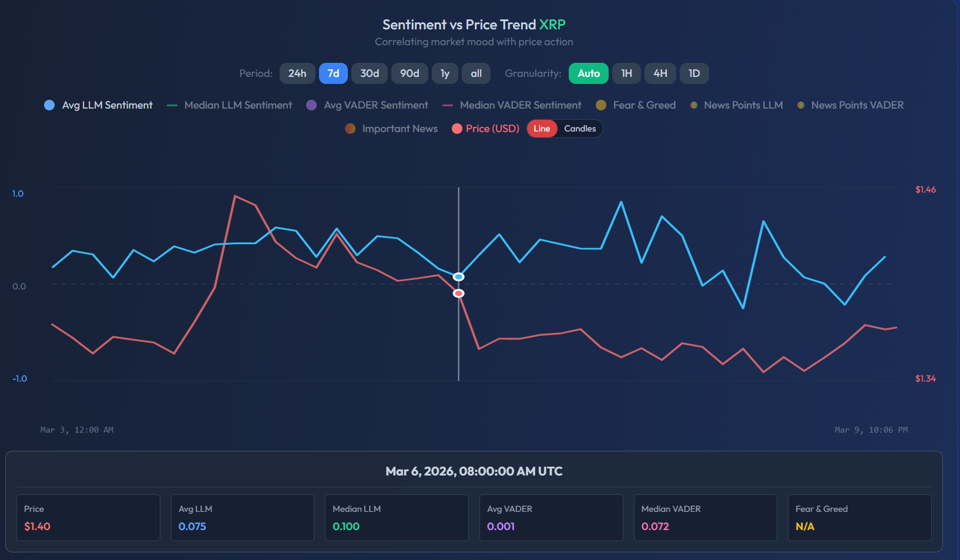Toggle the Fear & Greed legend dot
This screenshot has width=960, height=560.
pos(600,105)
